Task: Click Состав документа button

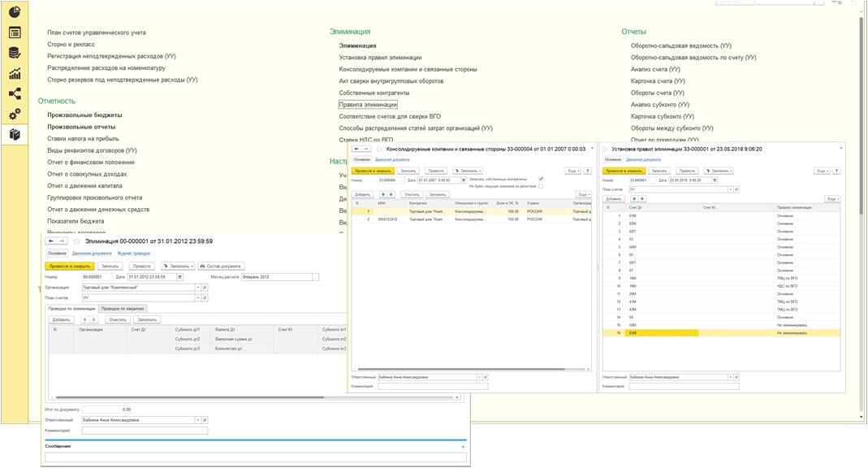Action: (221, 266)
